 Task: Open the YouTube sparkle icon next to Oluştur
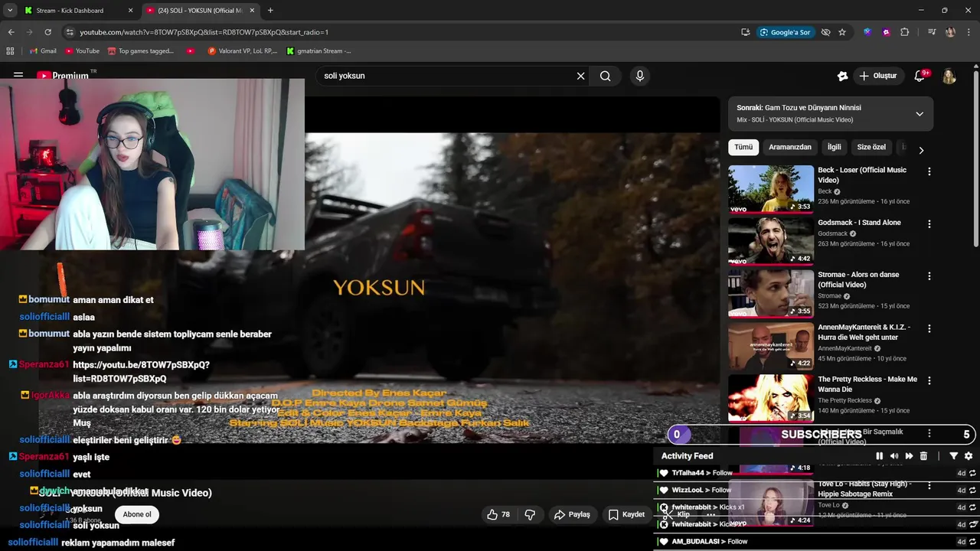[x=842, y=76]
